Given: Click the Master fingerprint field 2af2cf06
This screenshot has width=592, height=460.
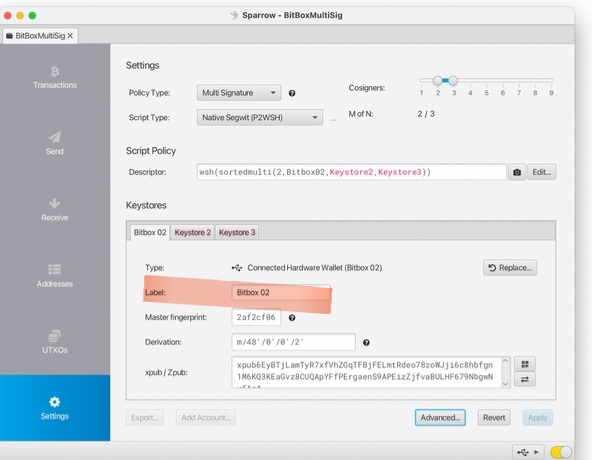Looking at the screenshot, I should pyautogui.click(x=256, y=317).
